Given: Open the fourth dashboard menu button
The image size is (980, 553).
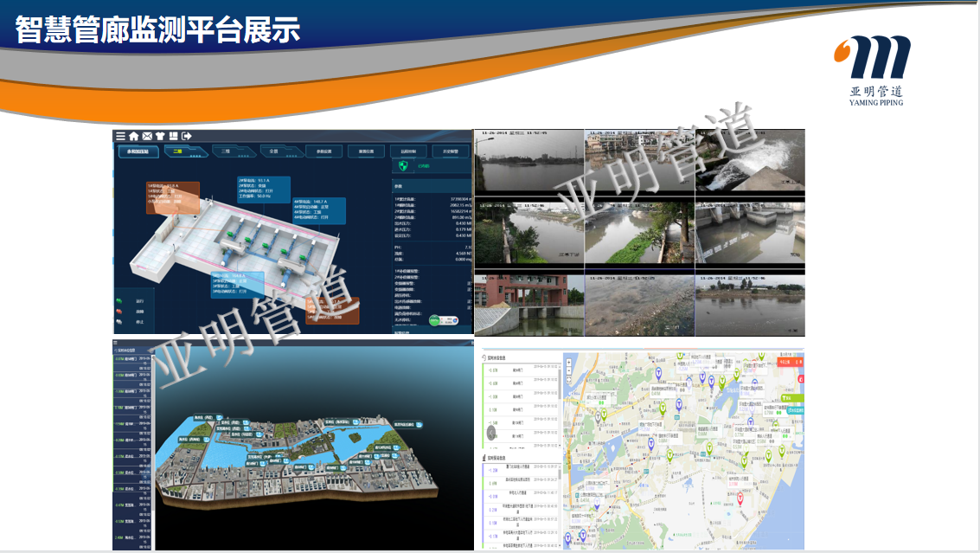Looking at the screenshot, I should click(323, 151).
